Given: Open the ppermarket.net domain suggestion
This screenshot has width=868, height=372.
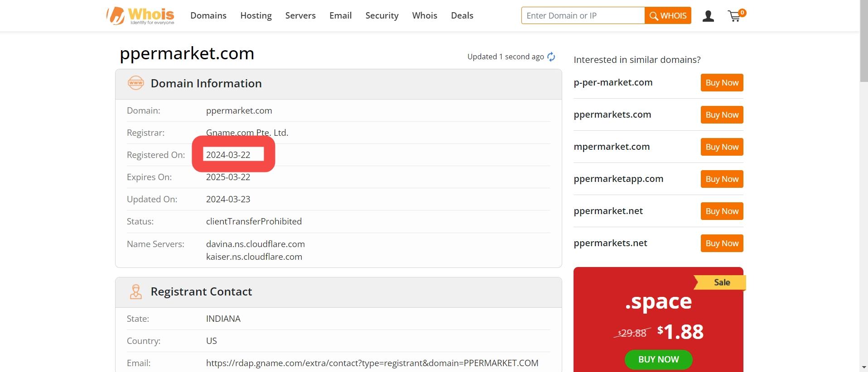Looking at the screenshot, I should coord(608,211).
